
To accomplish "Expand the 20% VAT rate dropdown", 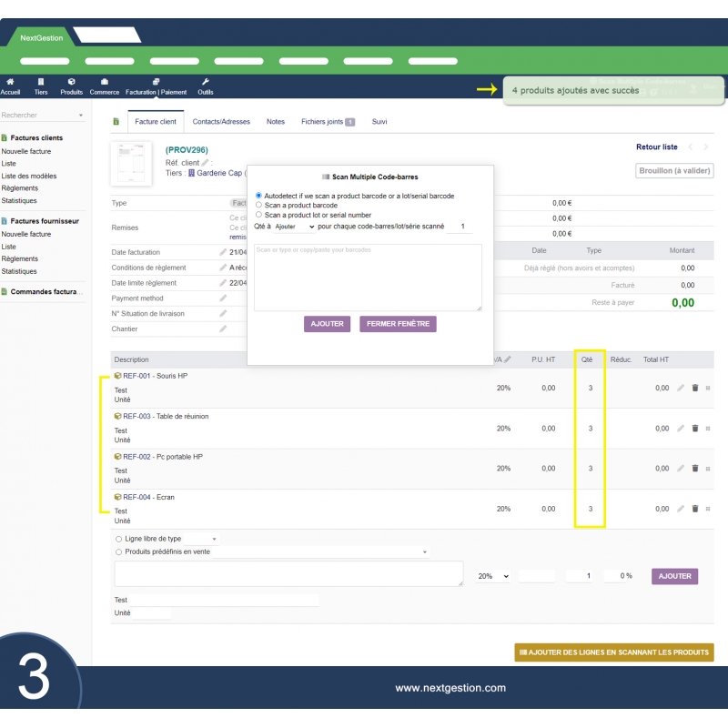I will point(493,576).
